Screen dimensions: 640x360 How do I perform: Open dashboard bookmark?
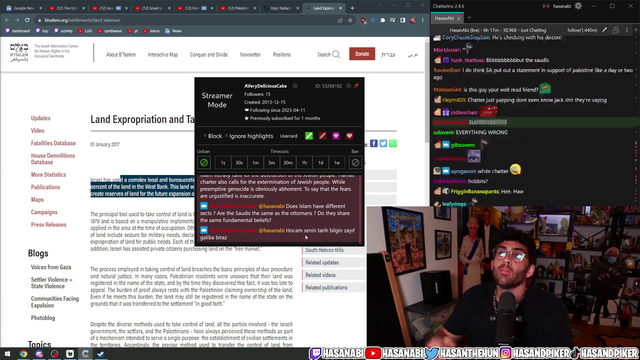(18, 31)
